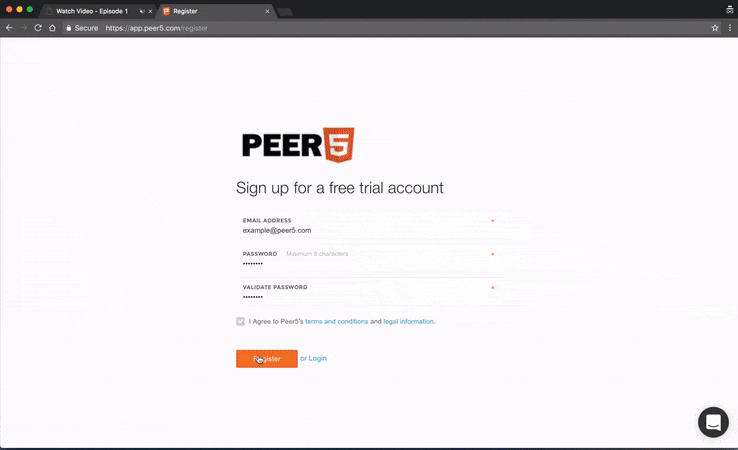
Task: Reload the page with refresh icon
Action: [x=38, y=28]
